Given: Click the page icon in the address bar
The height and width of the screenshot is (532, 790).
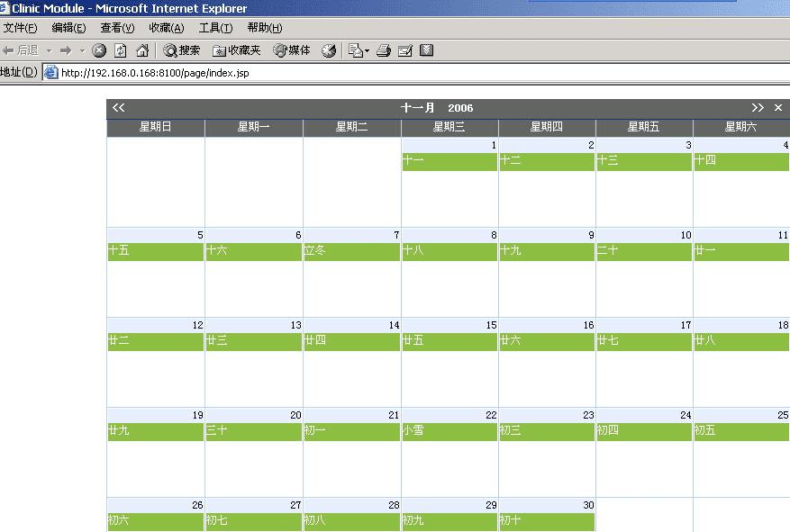Looking at the screenshot, I should tap(50, 73).
